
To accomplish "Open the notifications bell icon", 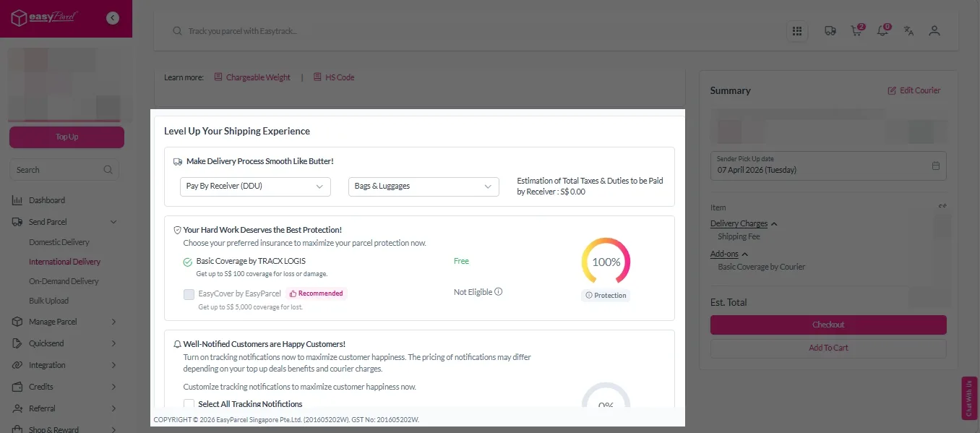I will pos(882,31).
